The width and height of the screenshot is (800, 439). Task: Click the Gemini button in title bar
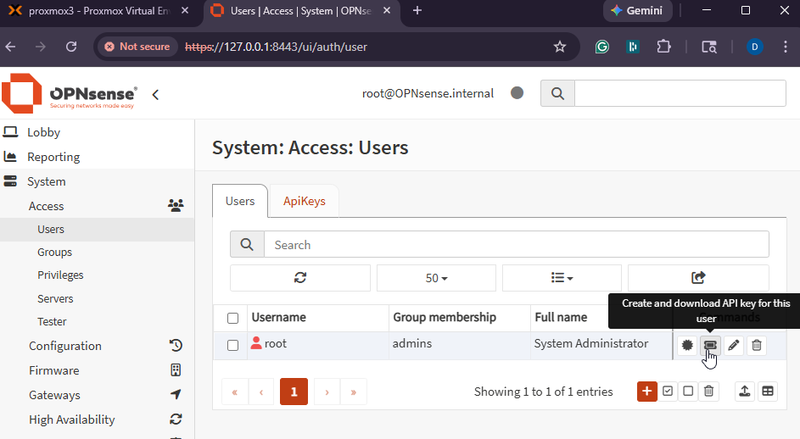(638, 11)
